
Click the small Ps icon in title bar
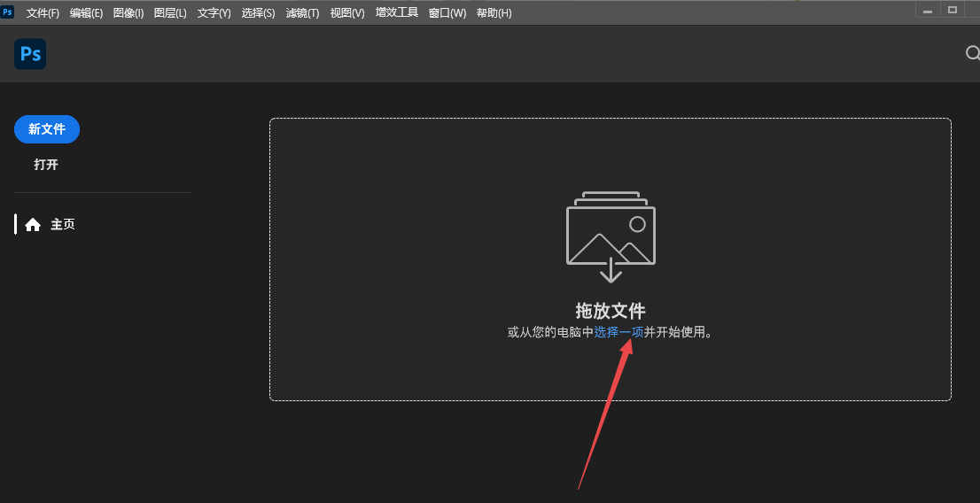point(7,12)
